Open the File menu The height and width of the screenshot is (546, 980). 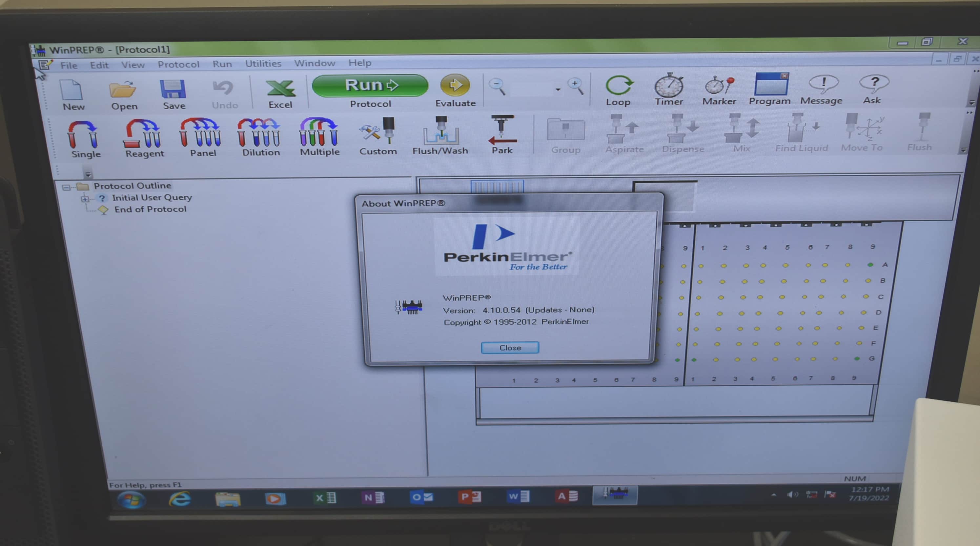tap(69, 66)
